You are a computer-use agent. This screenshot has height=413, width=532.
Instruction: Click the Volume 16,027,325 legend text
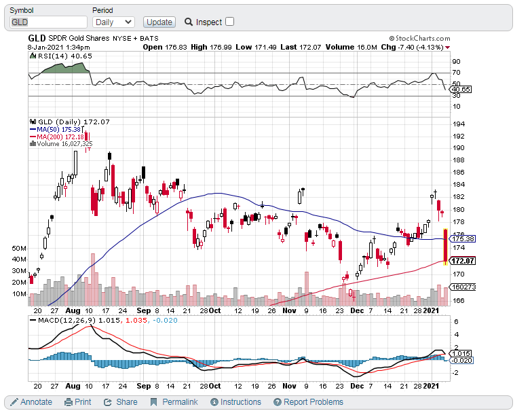click(x=64, y=144)
